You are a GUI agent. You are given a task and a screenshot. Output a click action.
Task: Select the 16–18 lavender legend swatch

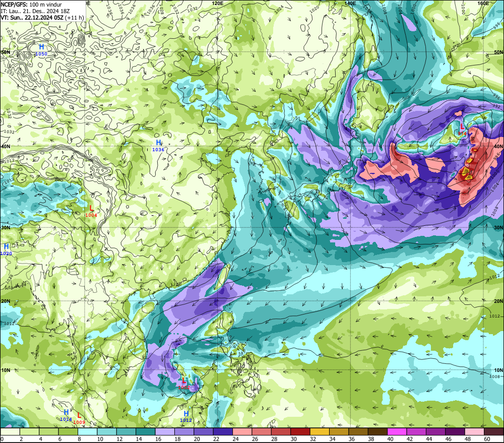[x=165, y=431]
